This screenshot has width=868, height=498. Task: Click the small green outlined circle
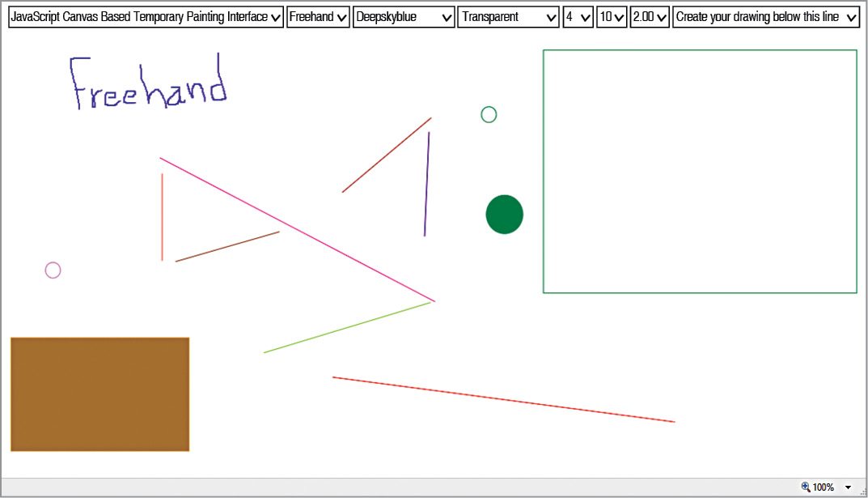pyautogui.click(x=489, y=115)
